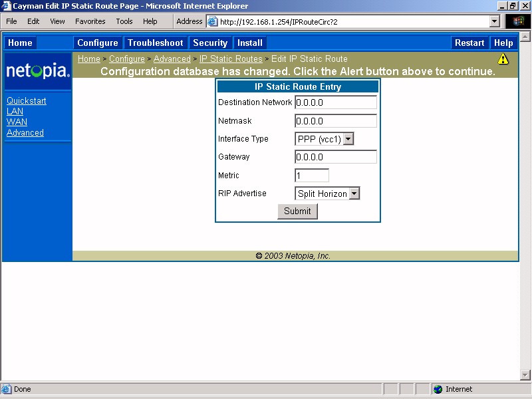532x399 pixels.
Task: Click the '© 2003 Netopia, Inc.' footer text
Action: coord(293,256)
